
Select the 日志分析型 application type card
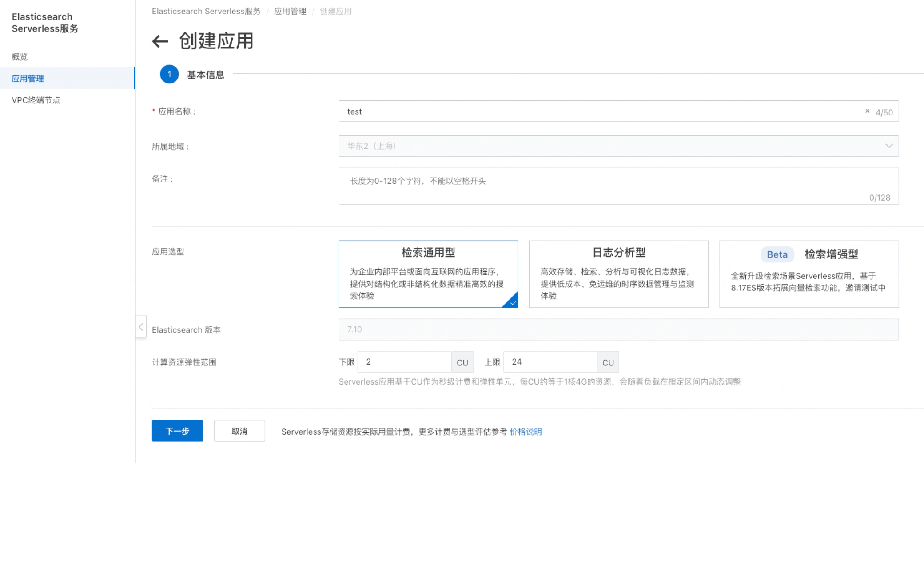point(618,274)
